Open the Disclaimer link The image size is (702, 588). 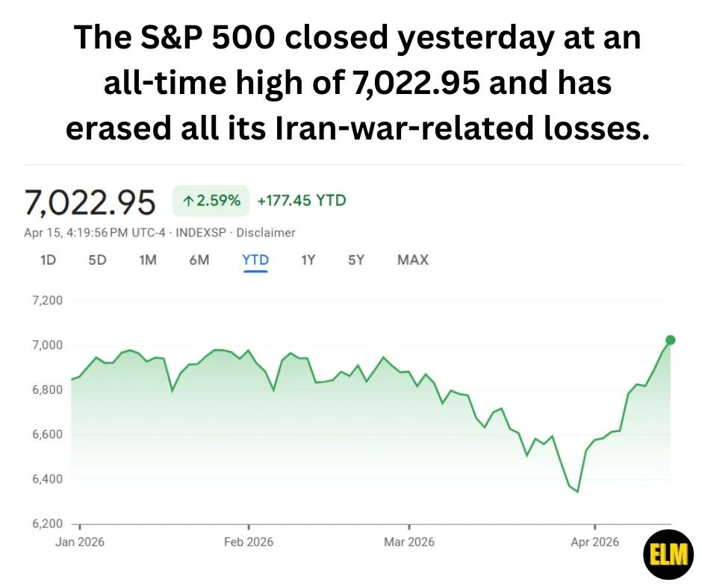click(x=267, y=232)
